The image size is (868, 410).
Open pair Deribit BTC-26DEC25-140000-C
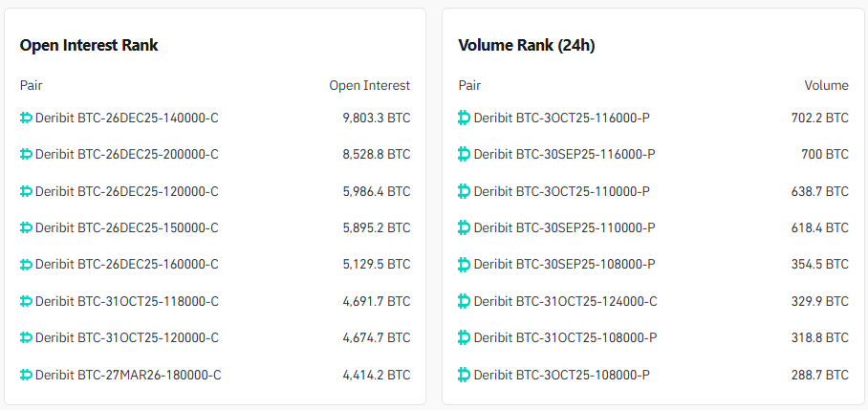click(127, 118)
